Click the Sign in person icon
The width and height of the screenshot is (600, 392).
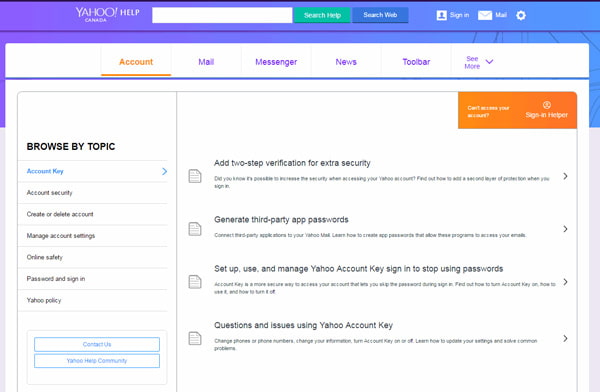point(441,15)
